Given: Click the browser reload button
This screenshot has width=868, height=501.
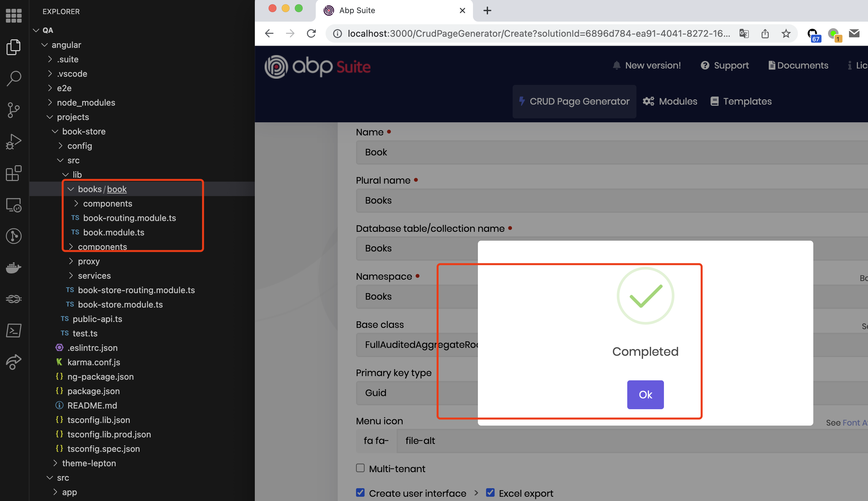Looking at the screenshot, I should (x=311, y=33).
